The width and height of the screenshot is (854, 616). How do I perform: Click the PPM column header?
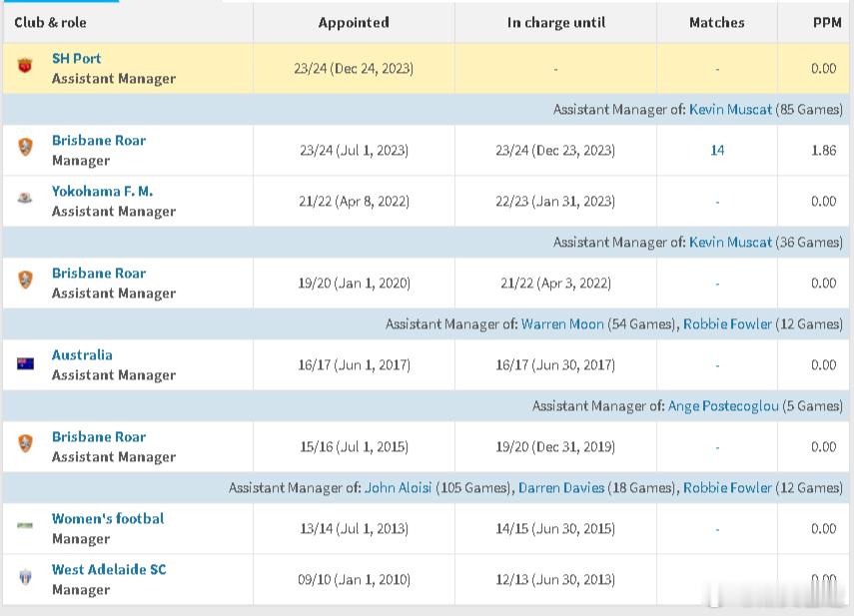pos(826,22)
